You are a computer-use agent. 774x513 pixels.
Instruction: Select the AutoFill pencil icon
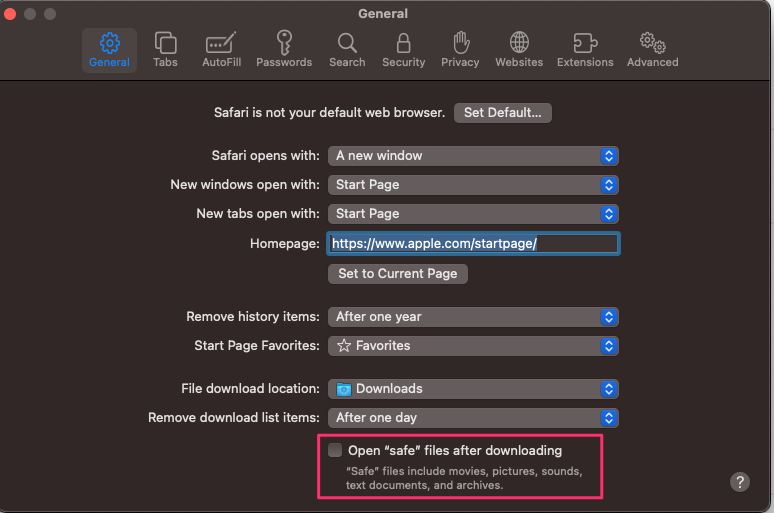219,44
